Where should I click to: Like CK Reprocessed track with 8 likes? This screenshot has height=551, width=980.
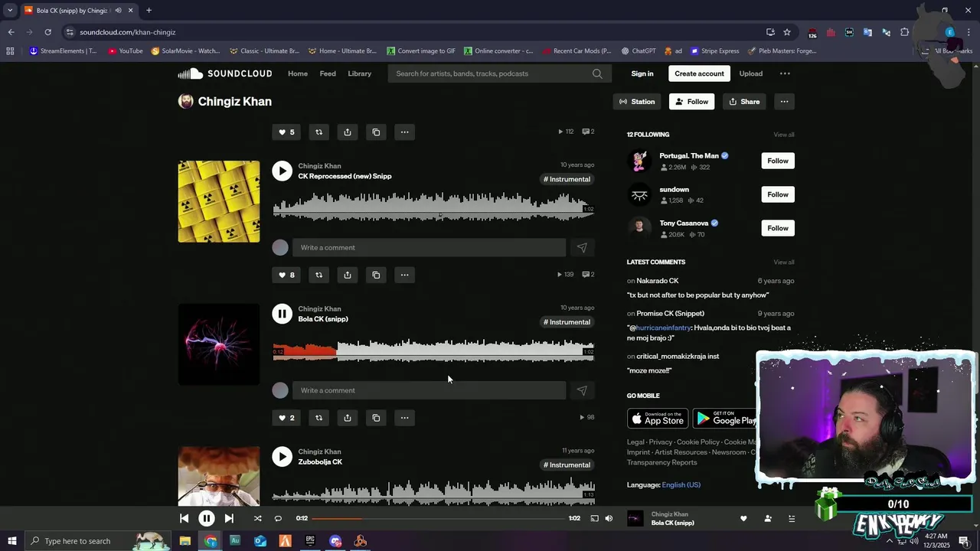(x=286, y=275)
